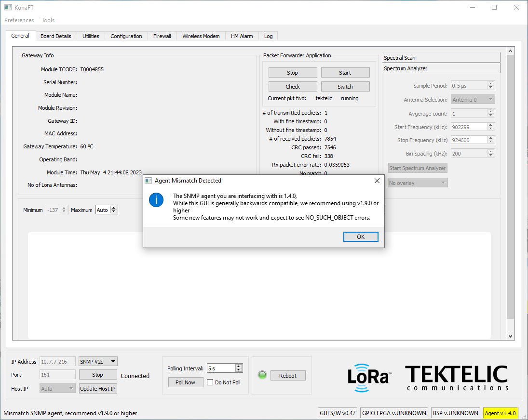Image resolution: width=528 pixels, height=420 pixels.
Task: Click the received packets value 7854
Action: coord(330,139)
